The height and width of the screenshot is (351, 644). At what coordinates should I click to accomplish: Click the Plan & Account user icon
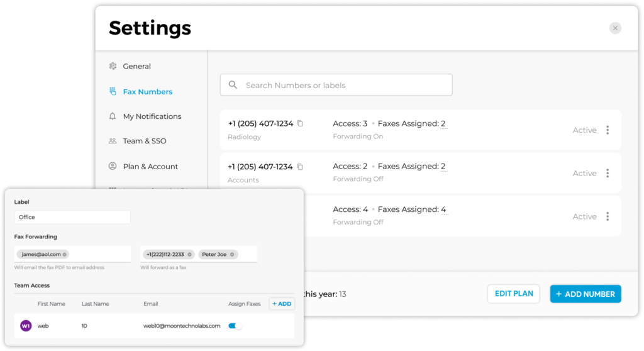pyautogui.click(x=113, y=167)
